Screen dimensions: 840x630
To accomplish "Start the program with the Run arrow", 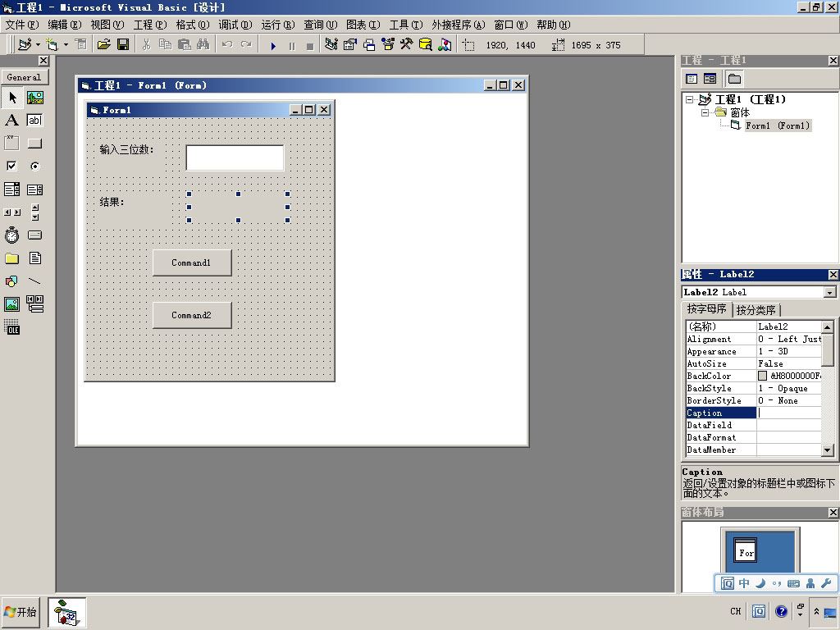I will (x=273, y=46).
